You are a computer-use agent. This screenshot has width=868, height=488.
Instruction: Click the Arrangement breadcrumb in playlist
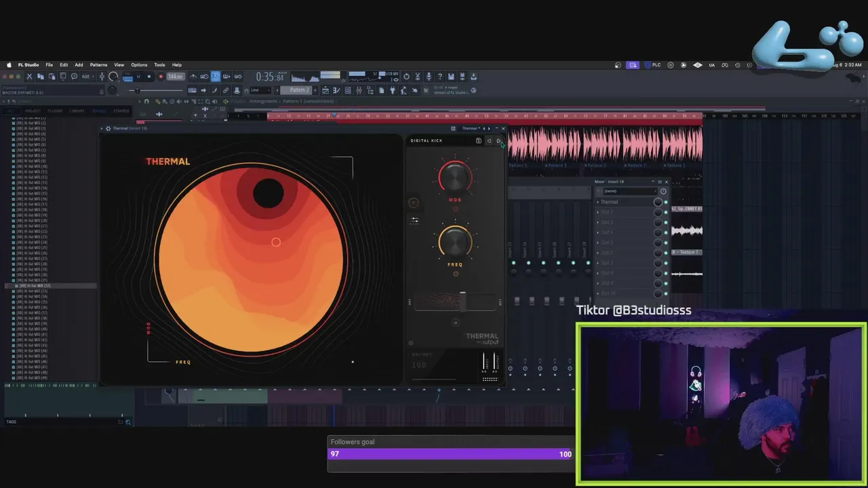[x=263, y=101]
